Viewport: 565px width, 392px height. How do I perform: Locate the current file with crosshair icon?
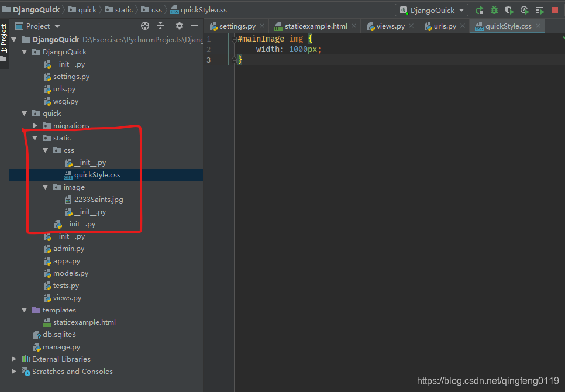(x=145, y=26)
